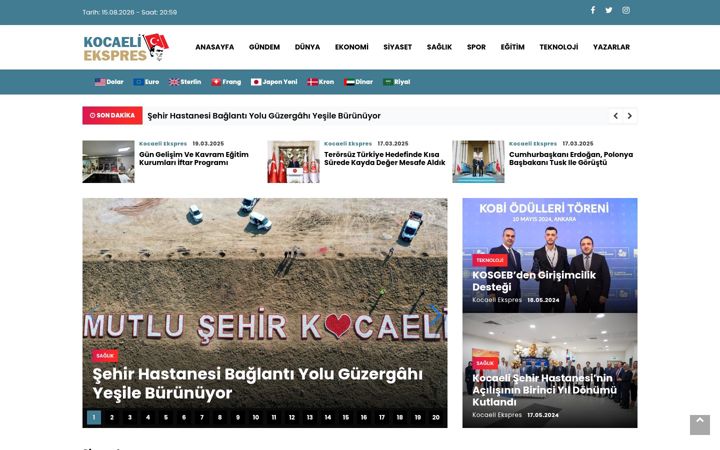Select slide number 10 in slider pagination
This screenshot has height=450, width=720.
coord(256,417)
